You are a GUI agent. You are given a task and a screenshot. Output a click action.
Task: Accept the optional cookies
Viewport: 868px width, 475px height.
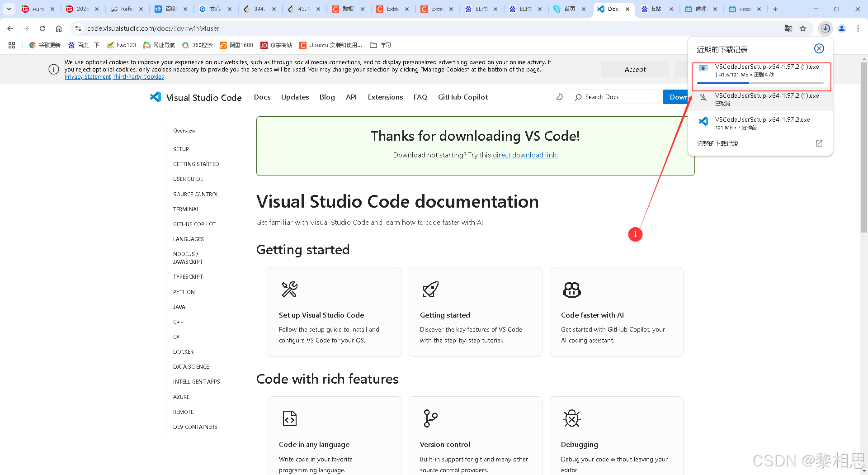coord(635,69)
